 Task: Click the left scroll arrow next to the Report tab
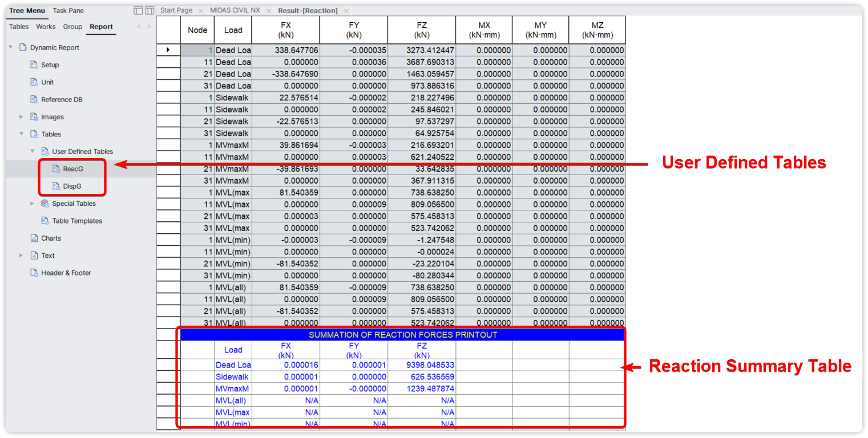point(138,27)
